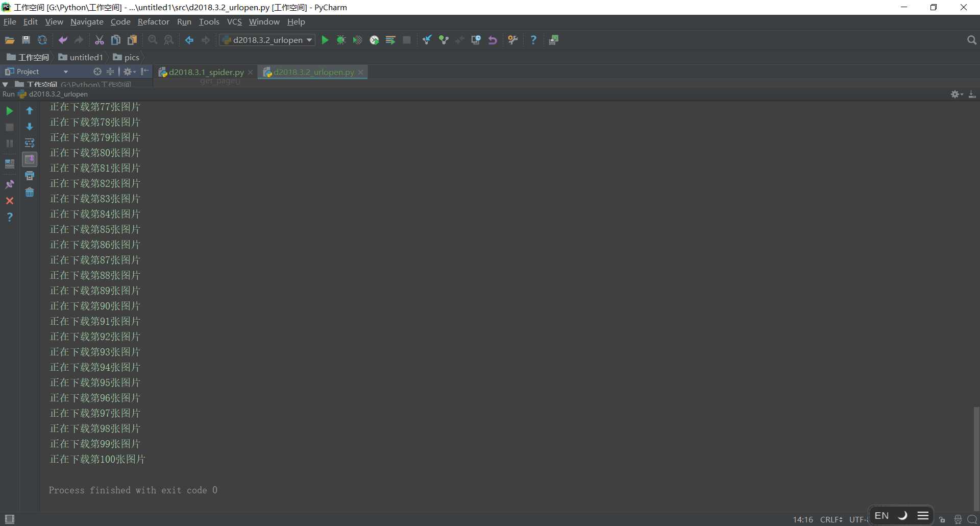Hide the Run panel with the hide icon
The height and width of the screenshot is (526, 980).
coord(972,94)
